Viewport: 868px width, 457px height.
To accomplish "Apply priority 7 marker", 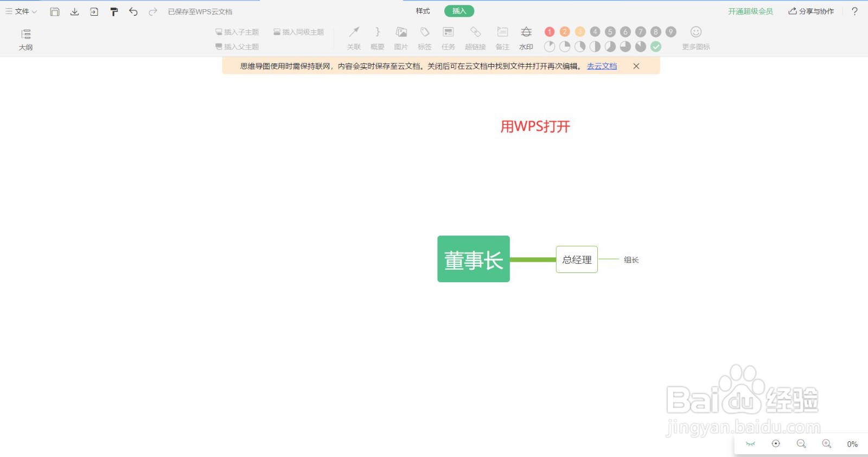I will point(641,32).
